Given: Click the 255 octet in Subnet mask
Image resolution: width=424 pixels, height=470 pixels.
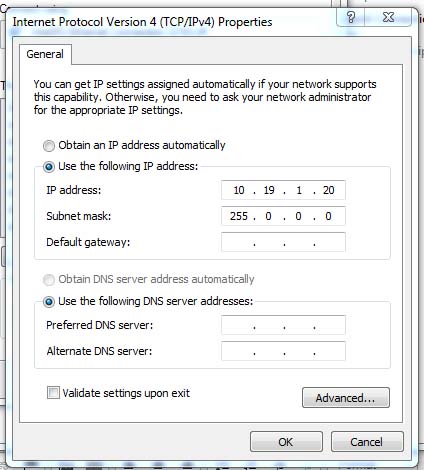Looking at the screenshot, I should (239, 216).
